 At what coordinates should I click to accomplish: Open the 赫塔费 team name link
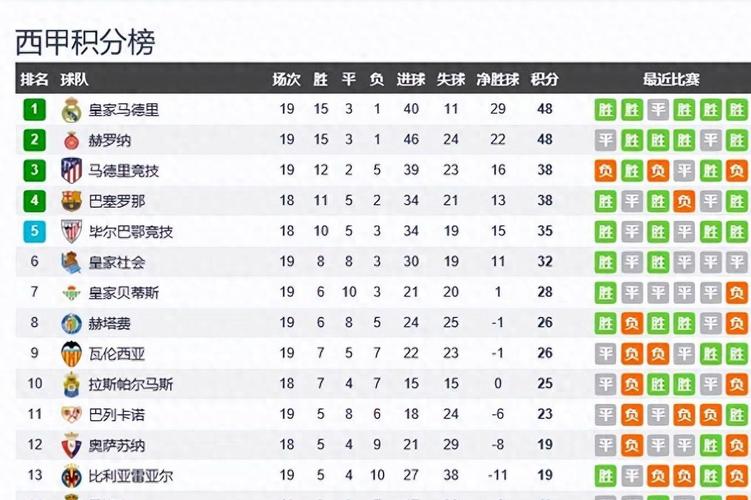coord(110,323)
